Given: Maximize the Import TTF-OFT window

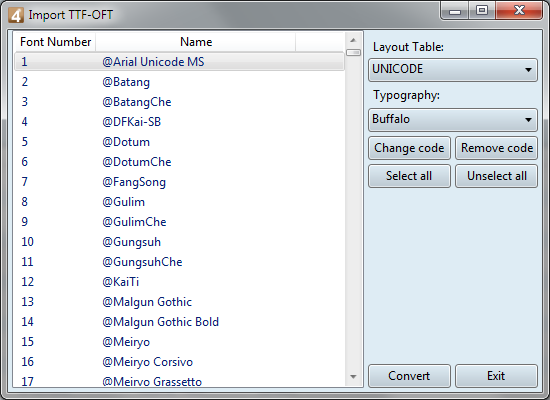Looking at the screenshot, I should [x=482, y=11].
